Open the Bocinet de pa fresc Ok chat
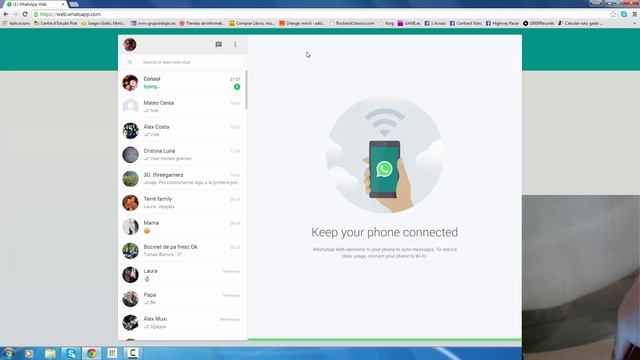Screen dimensions: 640x360 tap(182, 251)
